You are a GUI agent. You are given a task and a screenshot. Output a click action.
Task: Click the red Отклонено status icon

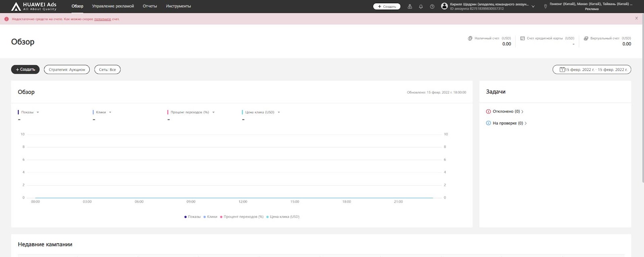point(489,112)
